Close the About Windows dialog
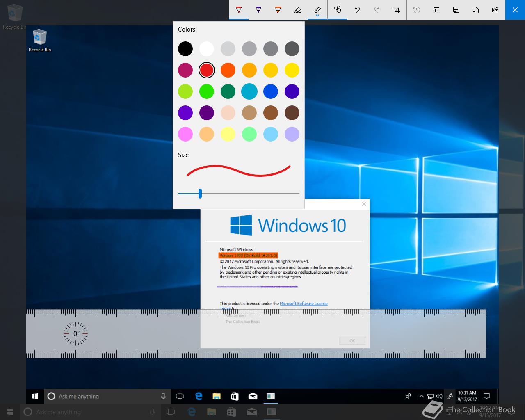The height and width of the screenshot is (420, 525). (x=364, y=204)
